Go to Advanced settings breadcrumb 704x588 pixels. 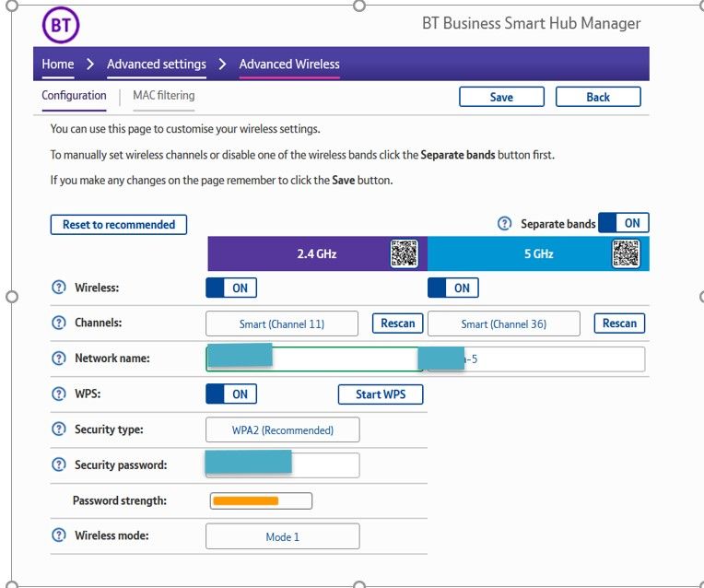point(157,65)
